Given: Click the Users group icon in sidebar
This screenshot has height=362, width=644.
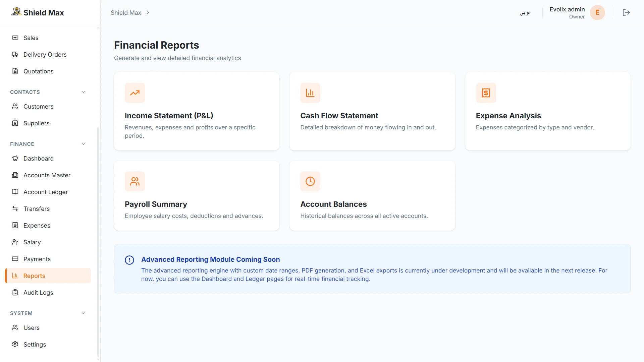Looking at the screenshot, I should coord(15,327).
